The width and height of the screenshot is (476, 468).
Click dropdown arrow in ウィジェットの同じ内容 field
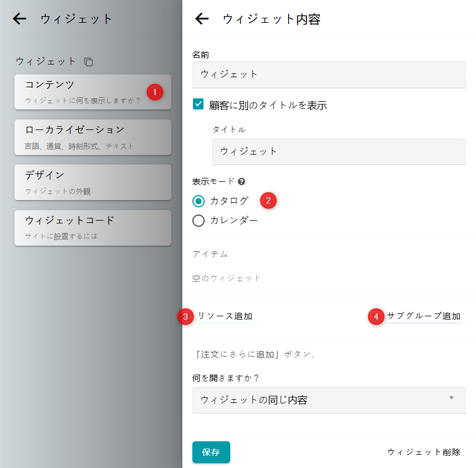pos(452,398)
